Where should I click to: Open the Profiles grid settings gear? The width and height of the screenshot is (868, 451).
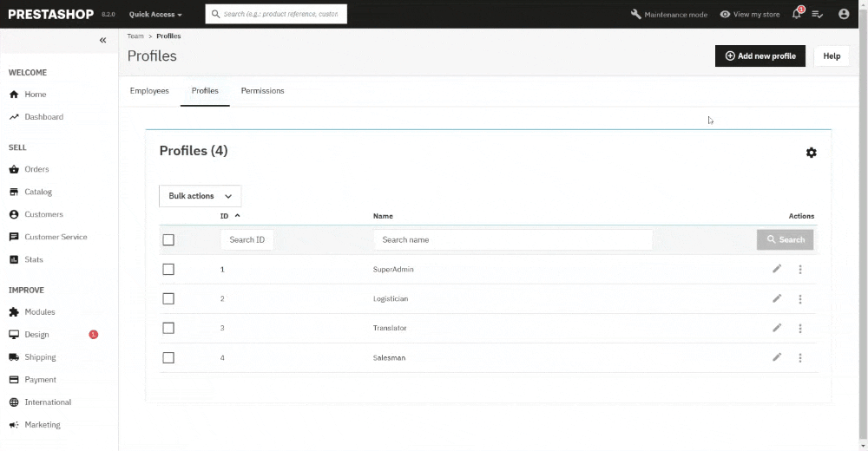[x=811, y=153]
